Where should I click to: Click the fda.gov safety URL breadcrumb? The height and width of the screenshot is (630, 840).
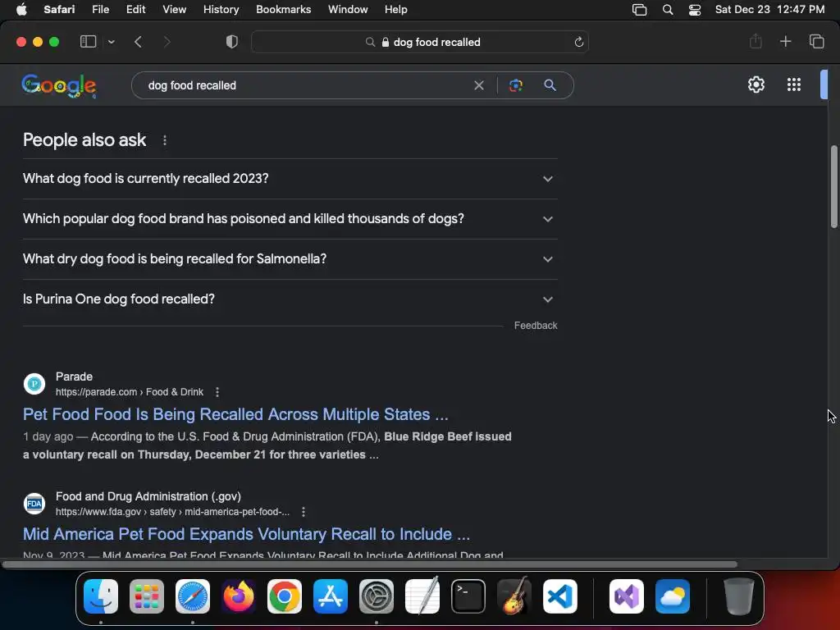[x=172, y=512]
